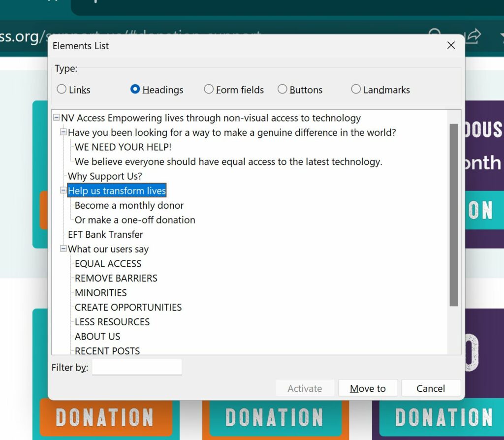Pick the 'CREATE OPPORTUNITIES' heading

128,307
